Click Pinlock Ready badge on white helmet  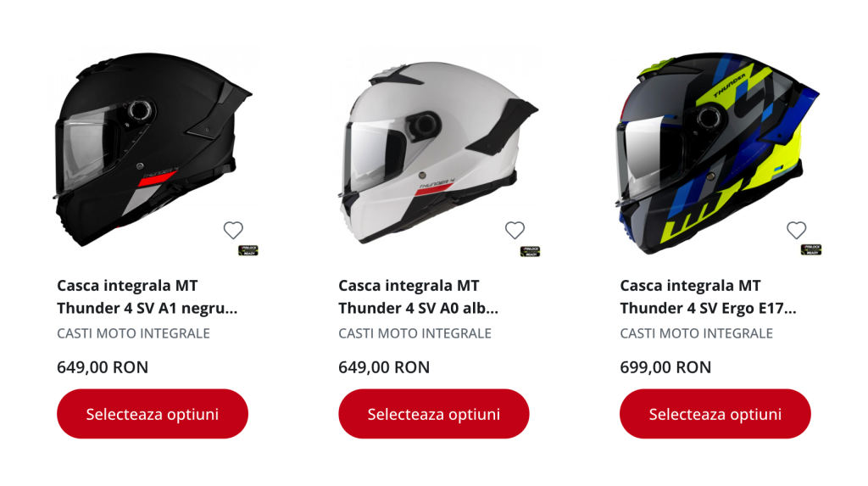[531, 251]
